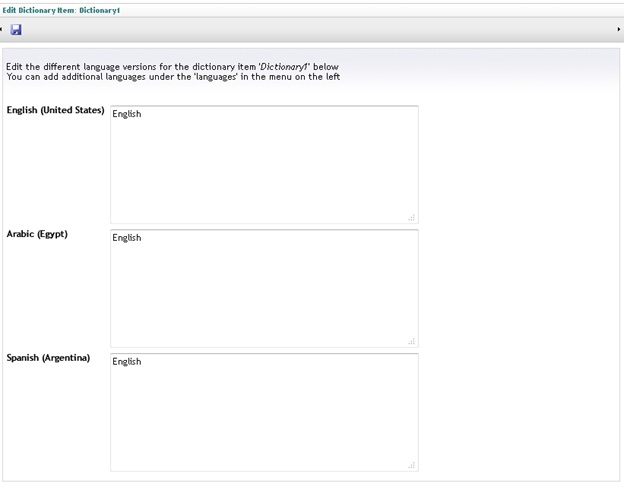This screenshot has height=493, width=624.
Task: Click the 'English (United States)' field label
Action: (55, 111)
